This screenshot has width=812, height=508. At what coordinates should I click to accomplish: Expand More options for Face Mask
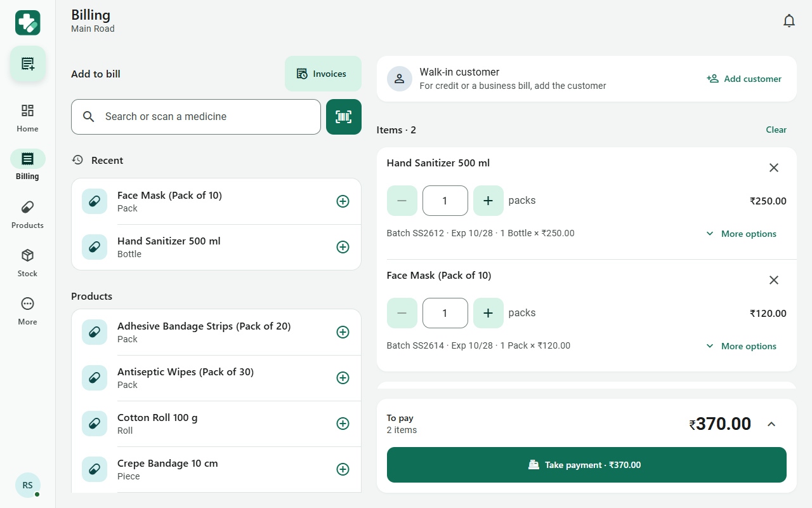click(x=742, y=346)
